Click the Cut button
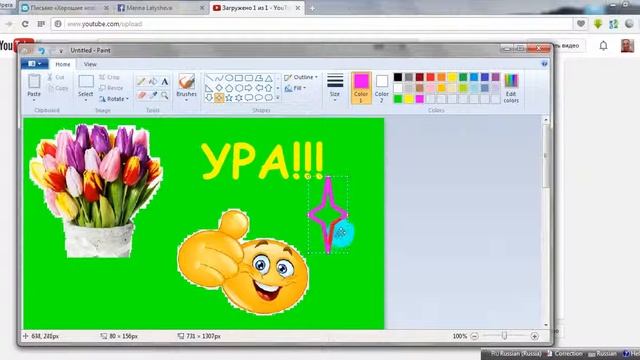 tap(56, 77)
